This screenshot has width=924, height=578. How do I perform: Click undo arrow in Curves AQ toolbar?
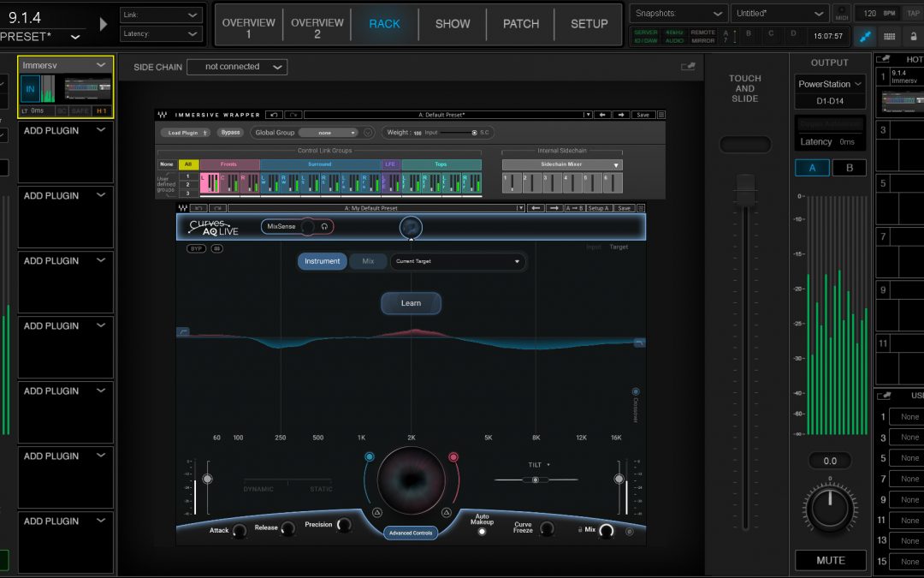pos(199,208)
